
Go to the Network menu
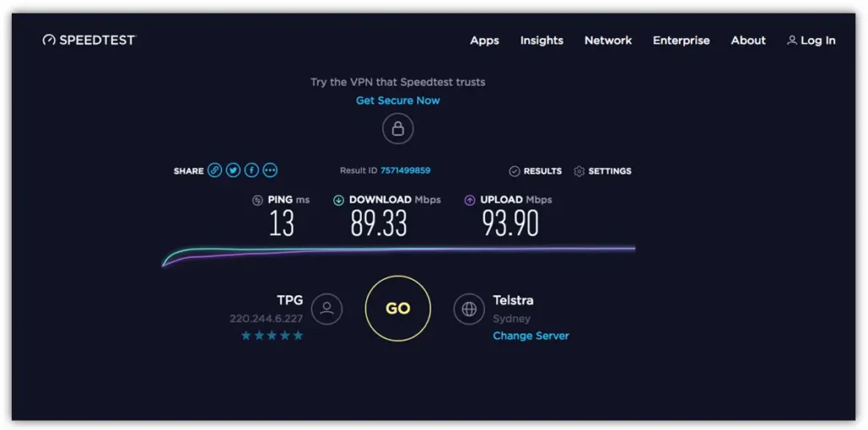point(608,41)
